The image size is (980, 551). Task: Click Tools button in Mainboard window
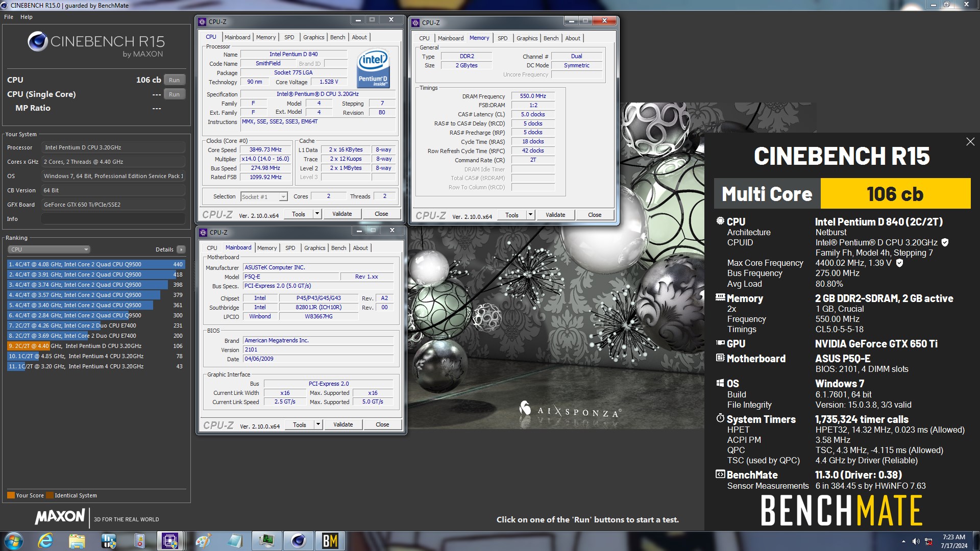click(x=300, y=424)
